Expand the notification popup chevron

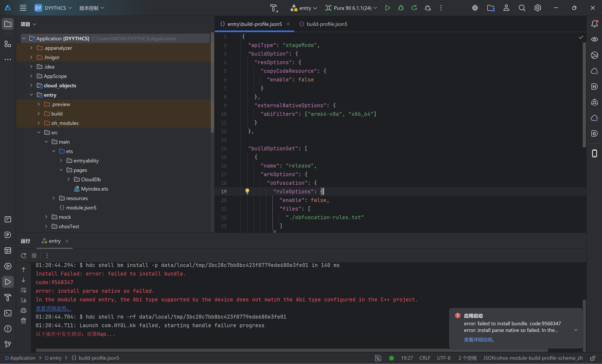tap(576, 330)
